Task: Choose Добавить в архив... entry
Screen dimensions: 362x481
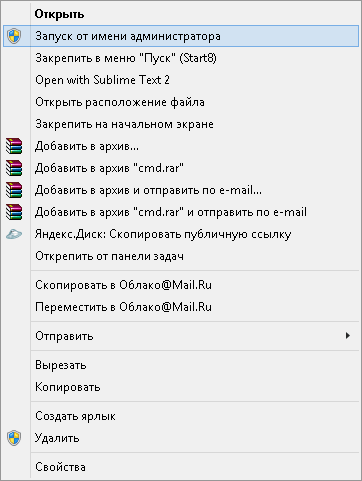Action: pyautogui.click(x=181, y=146)
